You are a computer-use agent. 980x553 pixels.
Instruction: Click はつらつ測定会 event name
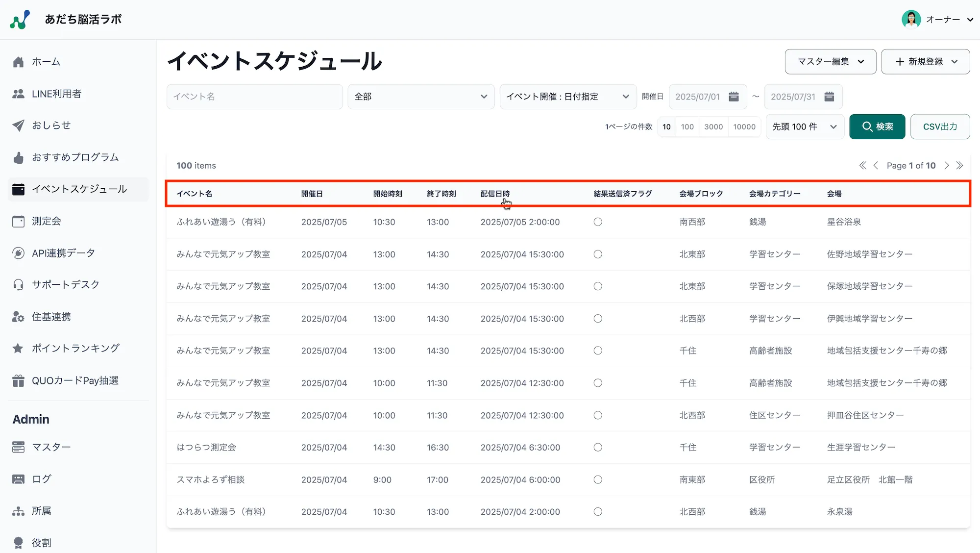206,448
